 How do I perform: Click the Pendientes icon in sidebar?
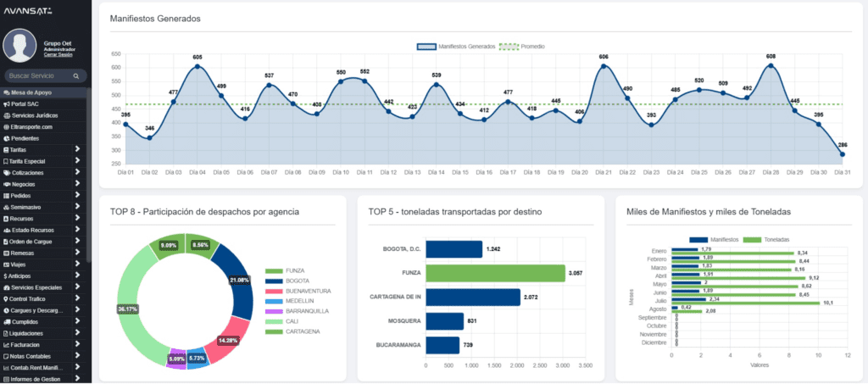[x=7, y=138]
